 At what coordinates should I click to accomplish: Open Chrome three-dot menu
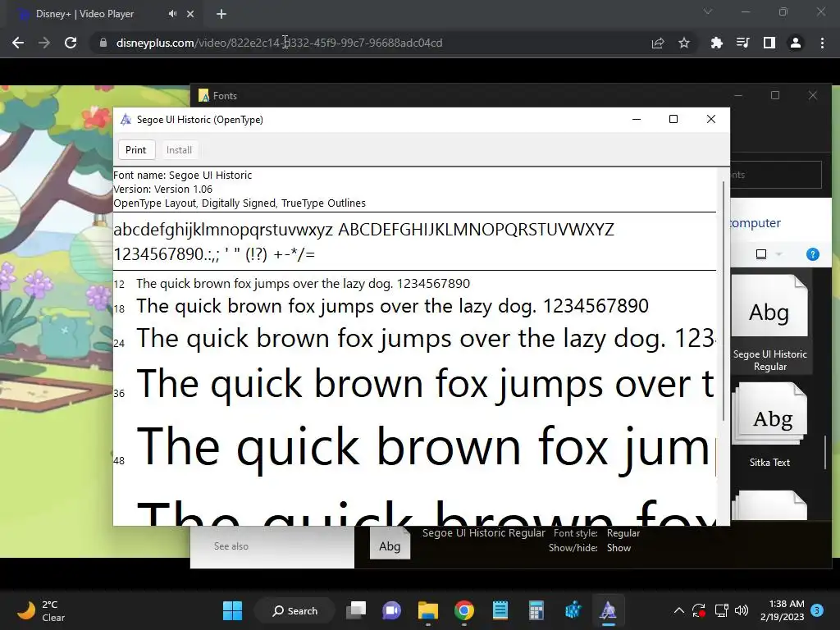[822, 43]
